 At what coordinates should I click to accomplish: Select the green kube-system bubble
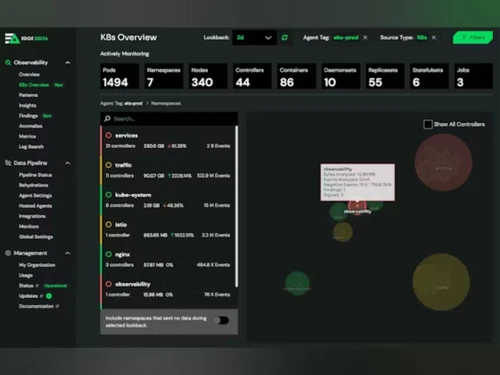tap(297, 283)
